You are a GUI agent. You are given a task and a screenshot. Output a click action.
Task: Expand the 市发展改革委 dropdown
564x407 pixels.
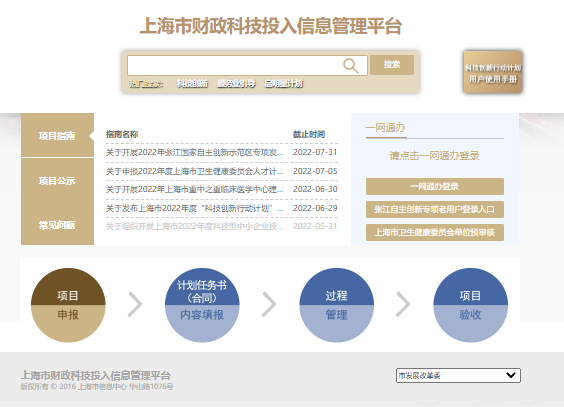(458, 375)
